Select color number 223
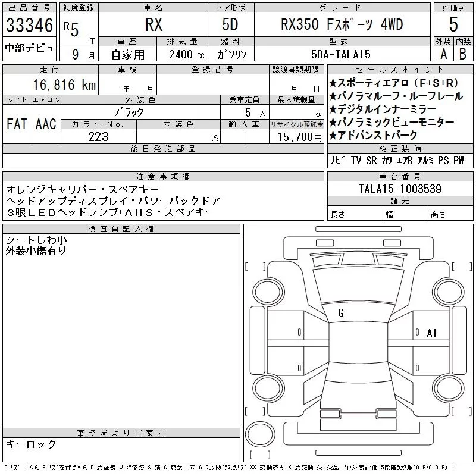Viewport: 476px width, 476px height. [x=98, y=137]
